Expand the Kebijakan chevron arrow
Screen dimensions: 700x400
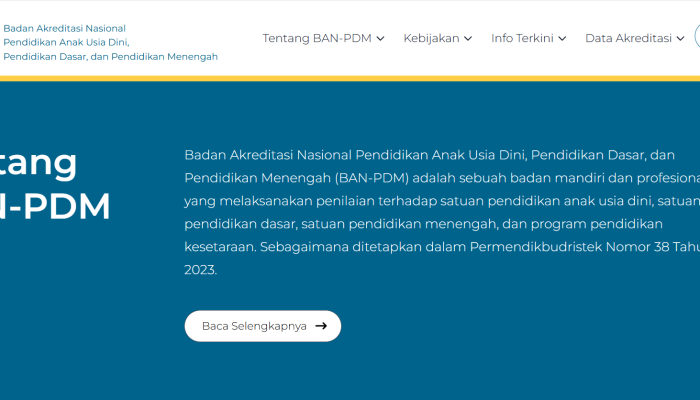pyautogui.click(x=468, y=39)
